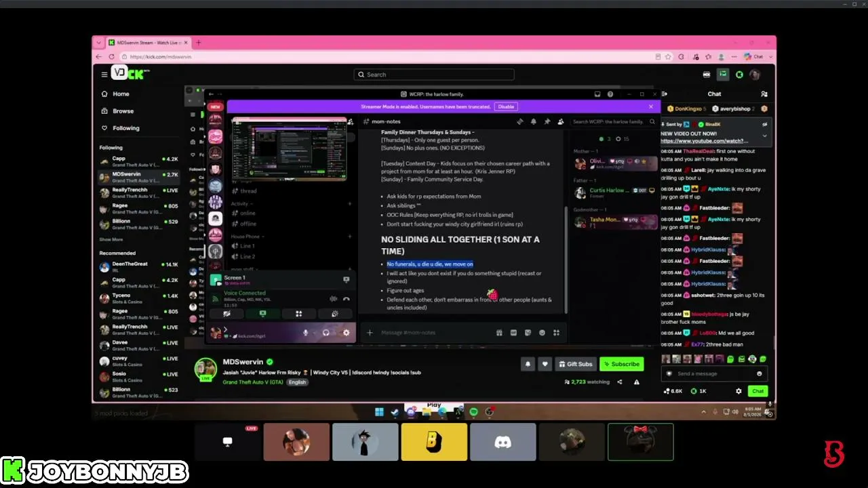Screen dimensions: 868x488
Task: Open Windows Start menu
Action: (x=379, y=411)
